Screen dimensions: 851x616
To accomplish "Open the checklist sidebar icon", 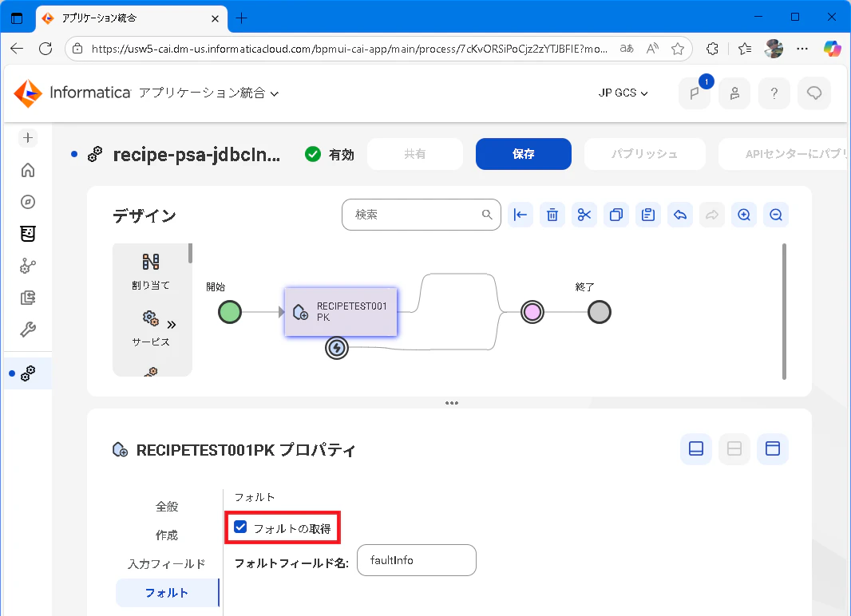I will pos(28,234).
